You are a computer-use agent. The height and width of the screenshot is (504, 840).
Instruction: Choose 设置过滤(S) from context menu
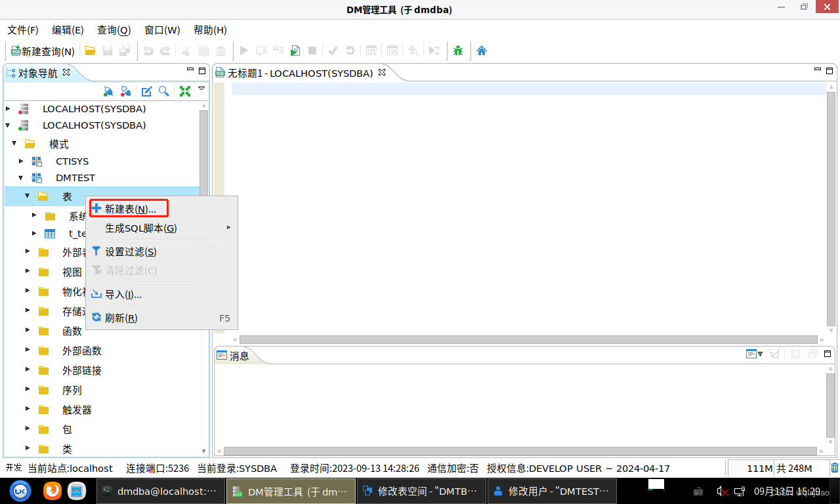[161, 252]
